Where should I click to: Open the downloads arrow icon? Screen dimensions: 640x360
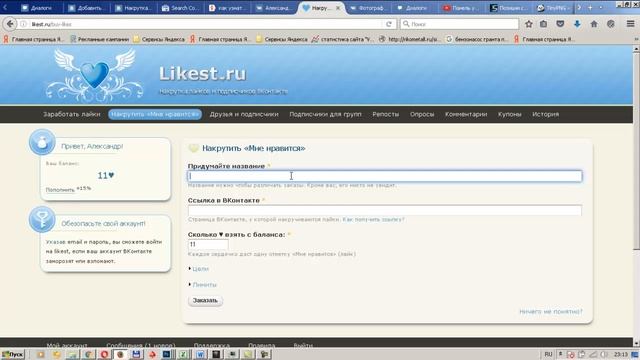click(x=577, y=24)
